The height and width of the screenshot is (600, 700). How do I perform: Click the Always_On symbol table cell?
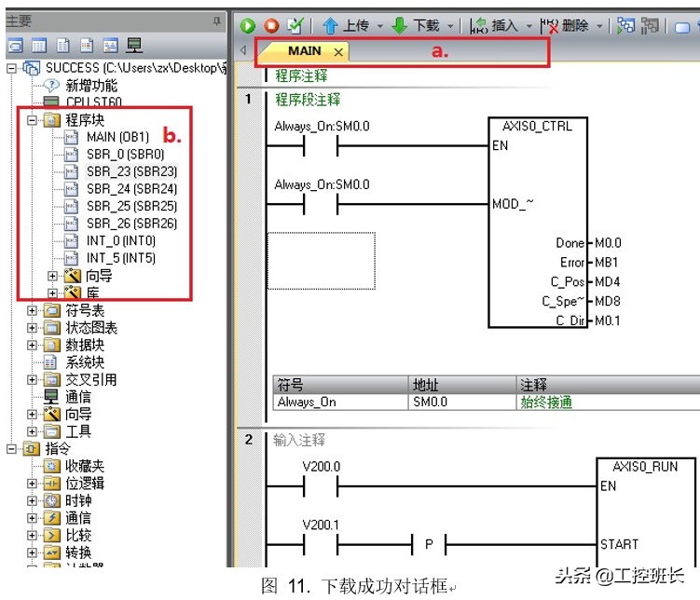(340, 402)
